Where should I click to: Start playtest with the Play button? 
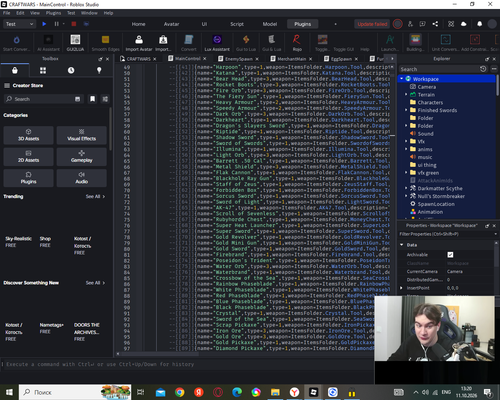(44, 24)
